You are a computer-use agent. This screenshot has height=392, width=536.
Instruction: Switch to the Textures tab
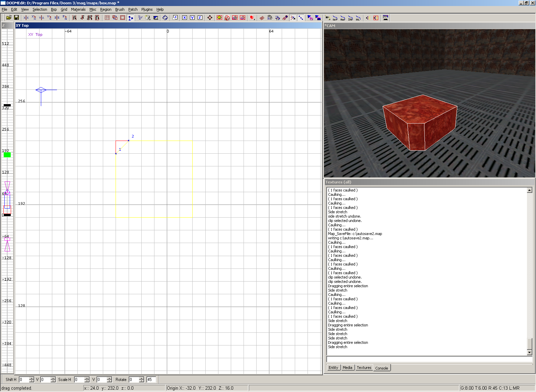[364, 368]
